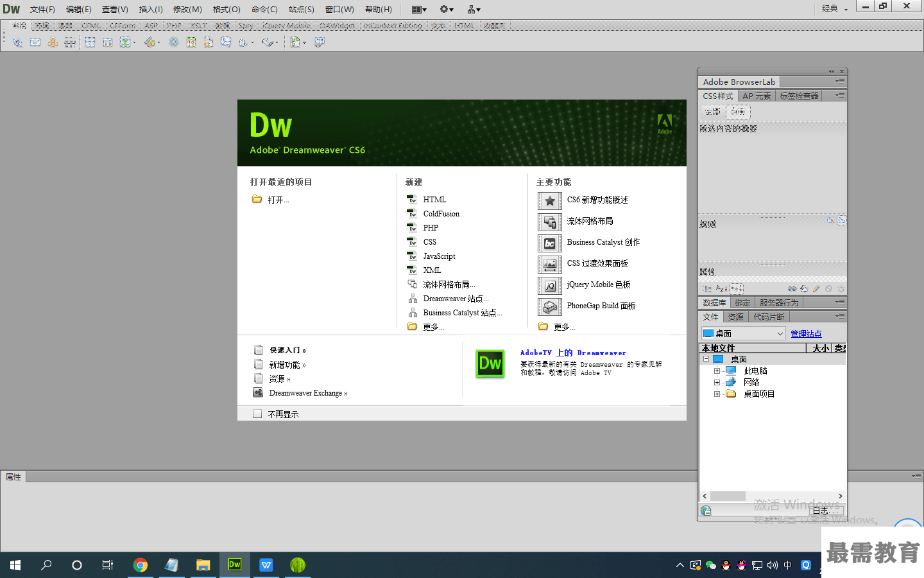Screen dimensions: 924x578
Task: Click the 管理站点 link
Action: coord(806,334)
